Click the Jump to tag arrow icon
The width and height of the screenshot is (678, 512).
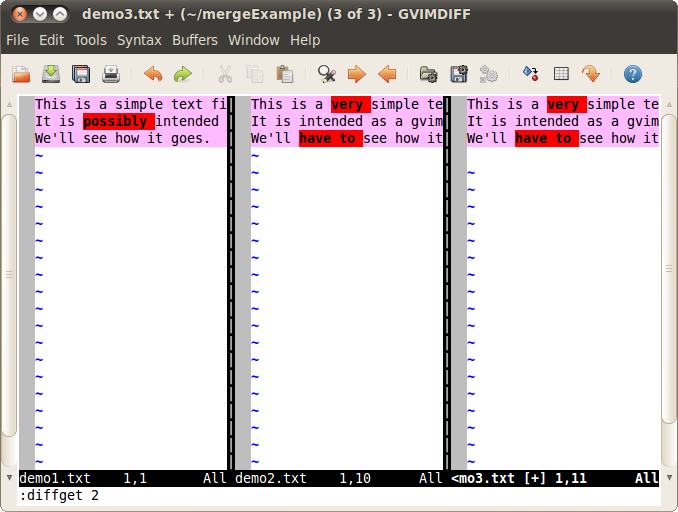pos(591,74)
